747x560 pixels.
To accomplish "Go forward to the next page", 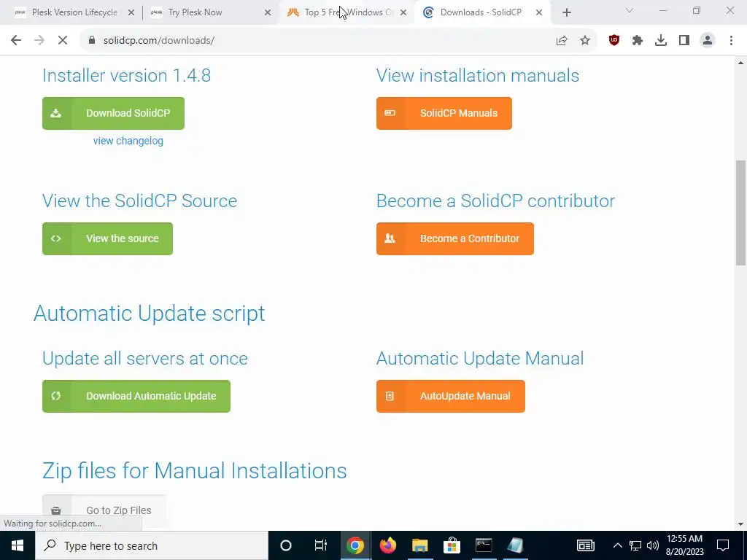I will pyautogui.click(x=39, y=41).
